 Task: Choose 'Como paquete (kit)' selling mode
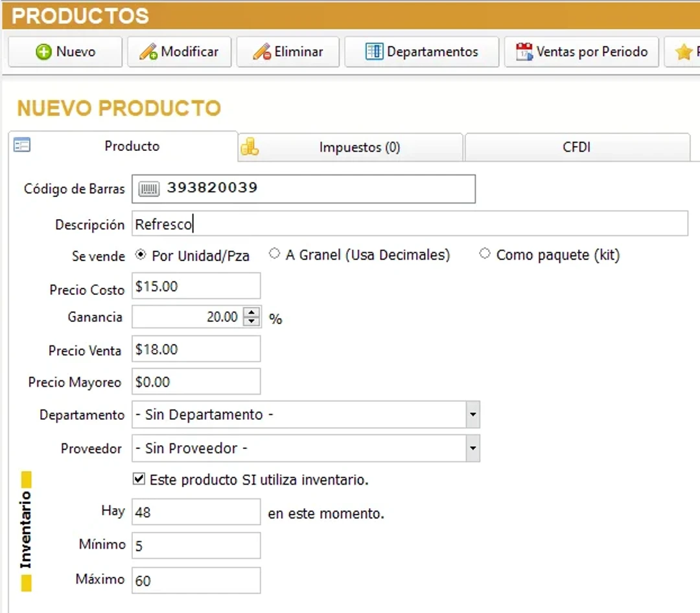point(484,254)
